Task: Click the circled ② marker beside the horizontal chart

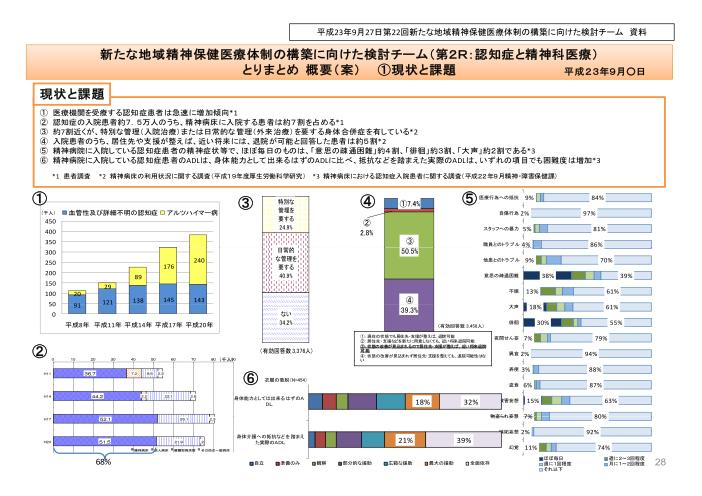Action: [39, 352]
